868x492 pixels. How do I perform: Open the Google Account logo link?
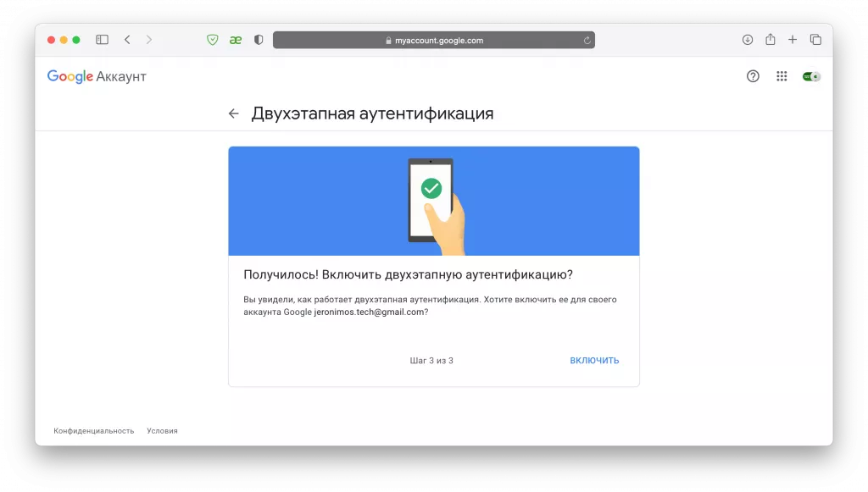click(97, 76)
